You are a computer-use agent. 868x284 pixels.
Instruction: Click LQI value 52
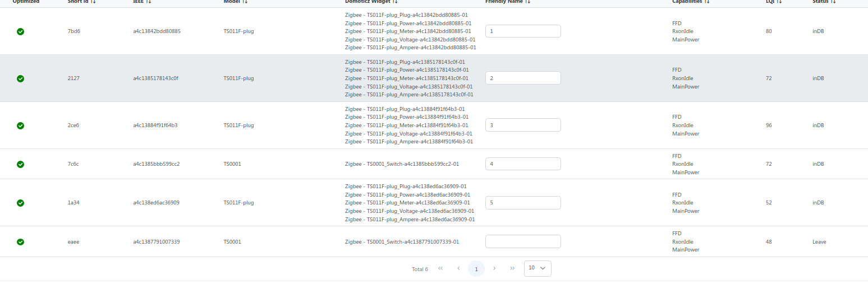(769, 203)
